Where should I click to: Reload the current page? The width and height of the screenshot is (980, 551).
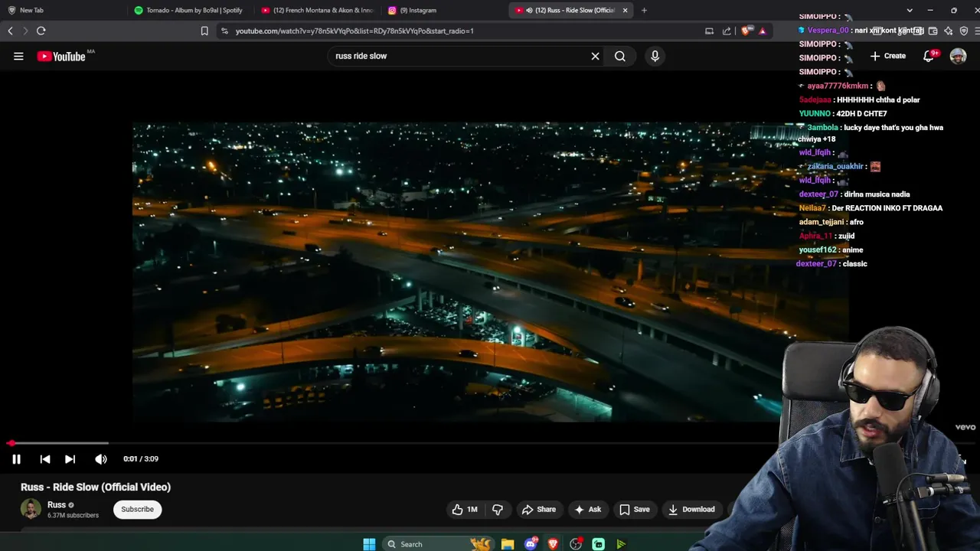(x=41, y=31)
